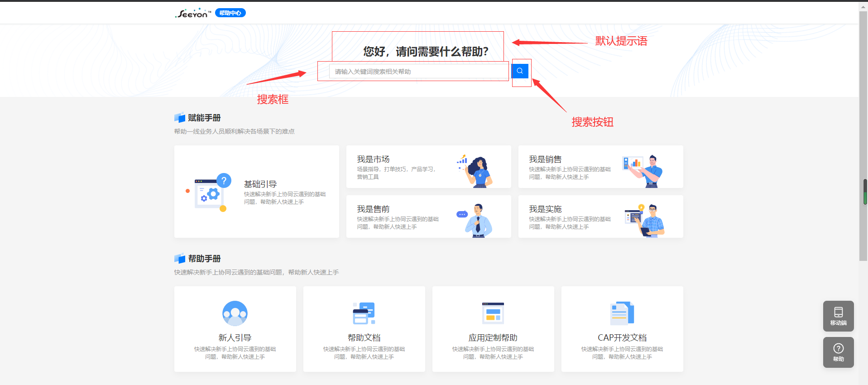This screenshot has width=868, height=385.
Task: Open the 我是销售 card
Action: coord(601,167)
